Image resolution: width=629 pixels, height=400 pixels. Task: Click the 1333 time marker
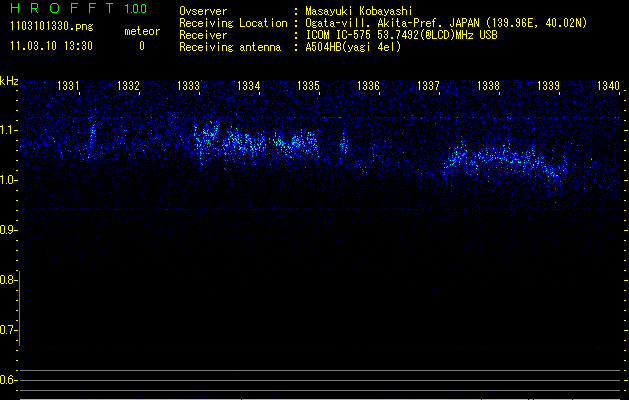(x=189, y=86)
